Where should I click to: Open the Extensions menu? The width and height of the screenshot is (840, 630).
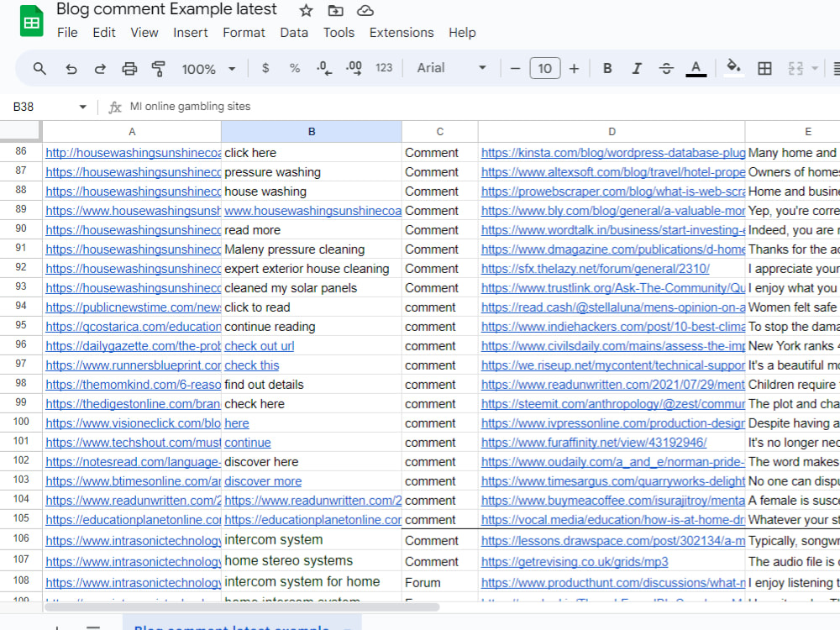point(402,33)
